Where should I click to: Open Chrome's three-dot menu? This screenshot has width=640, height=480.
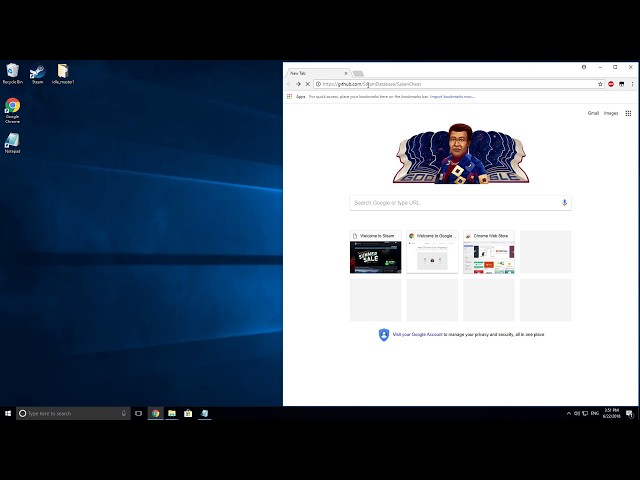pyautogui.click(x=632, y=84)
